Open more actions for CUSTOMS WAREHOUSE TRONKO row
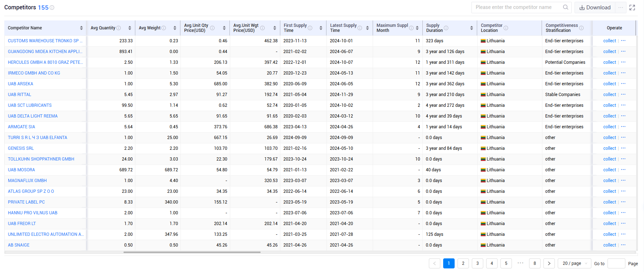644x272 pixels. tap(623, 40)
